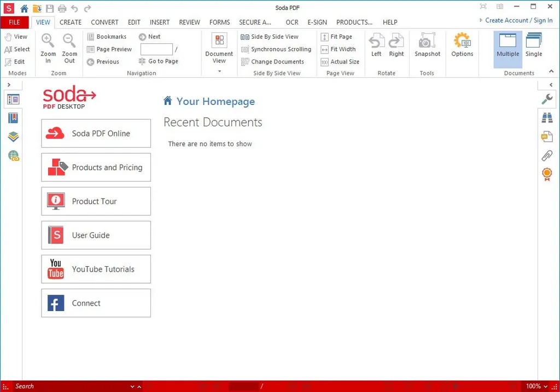The height and width of the screenshot is (392, 560).
Task: Open the FILE menu
Action: 14,22
